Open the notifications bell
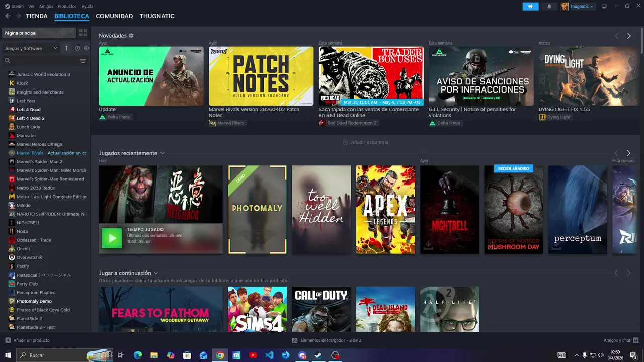 (549, 6)
